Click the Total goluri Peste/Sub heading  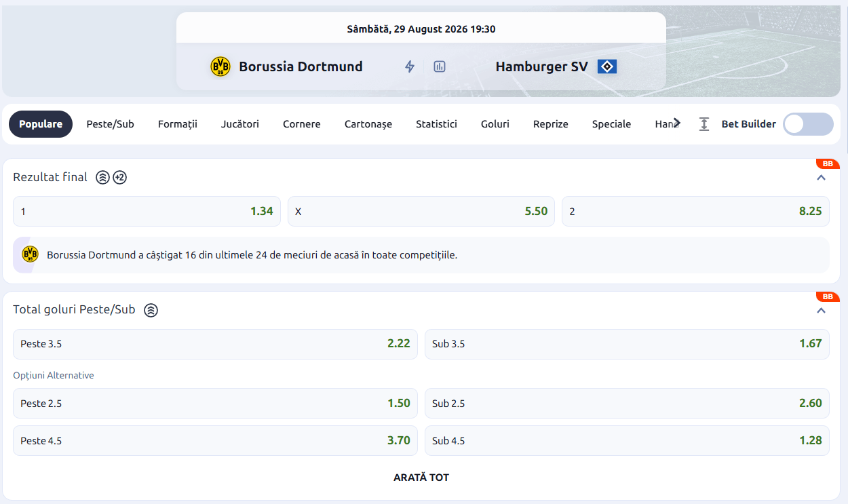tap(75, 310)
